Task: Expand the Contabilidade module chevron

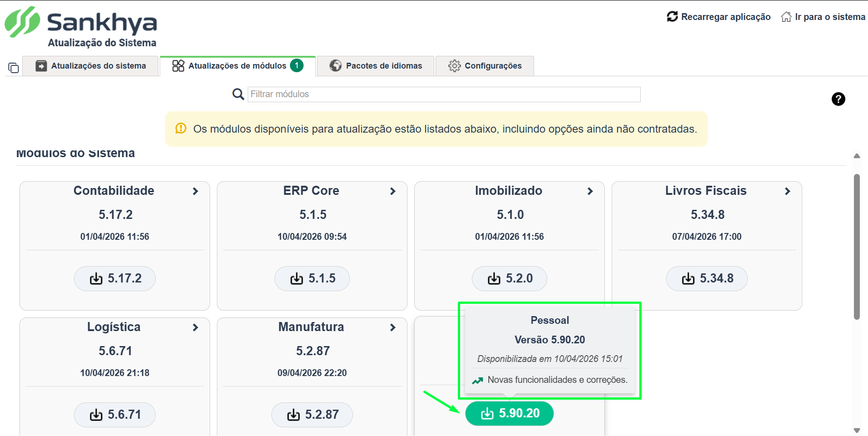Action: click(x=196, y=191)
